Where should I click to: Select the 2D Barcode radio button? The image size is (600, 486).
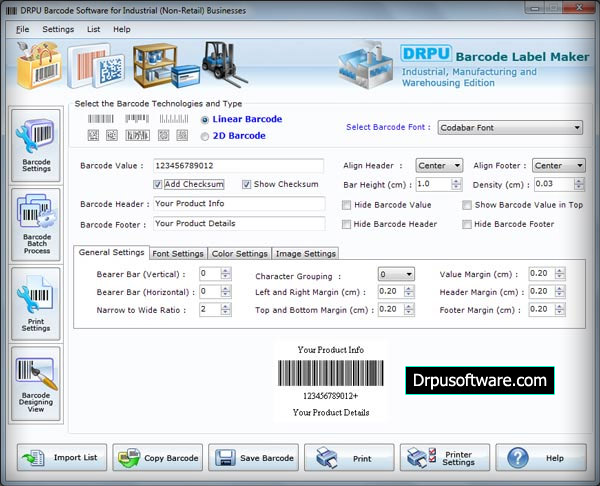click(x=205, y=137)
